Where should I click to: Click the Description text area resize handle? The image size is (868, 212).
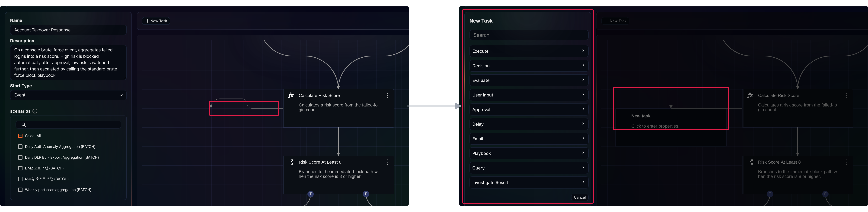point(125,78)
